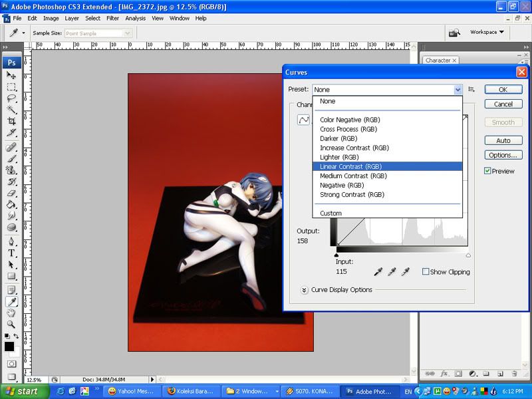Click the Auto button in Curves
Viewport: 532px width, 399px height.
coord(503,140)
